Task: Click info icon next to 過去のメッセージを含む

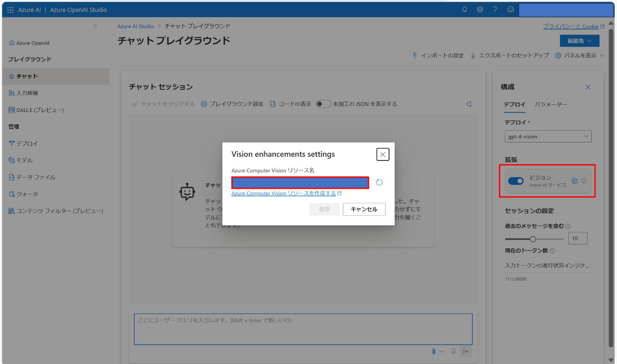Action: click(x=568, y=226)
